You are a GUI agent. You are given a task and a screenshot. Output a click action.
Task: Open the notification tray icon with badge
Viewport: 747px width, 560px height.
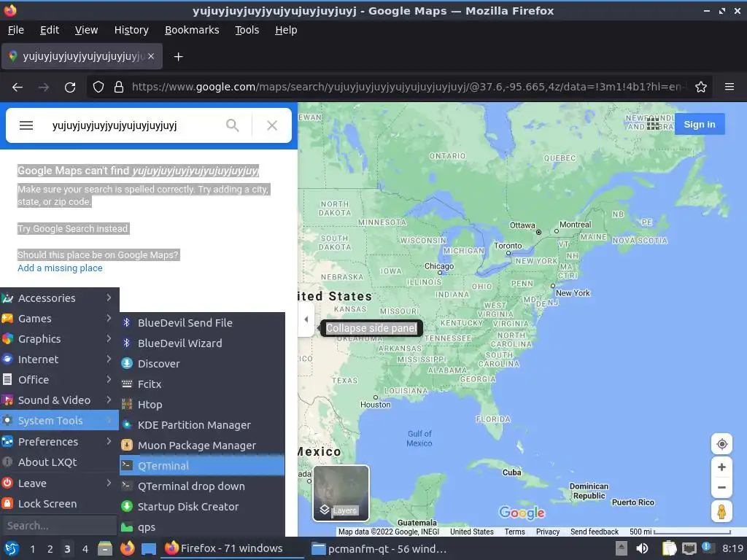[x=708, y=548]
